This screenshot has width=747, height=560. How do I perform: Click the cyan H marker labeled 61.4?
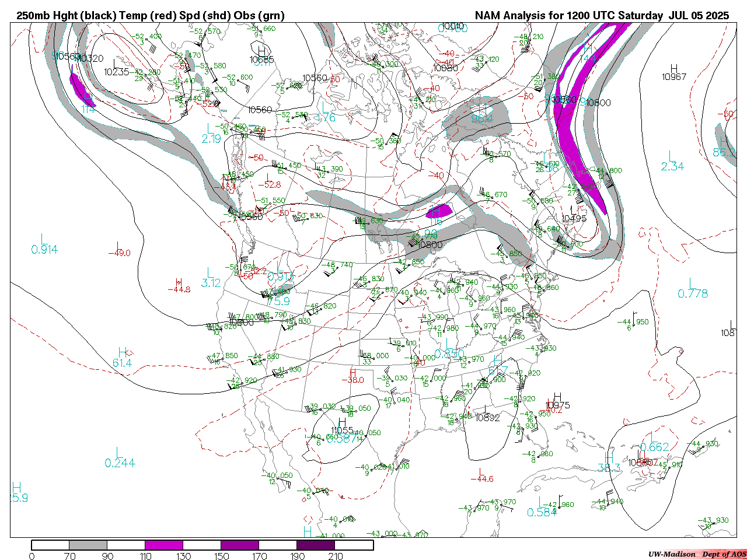[123, 352]
